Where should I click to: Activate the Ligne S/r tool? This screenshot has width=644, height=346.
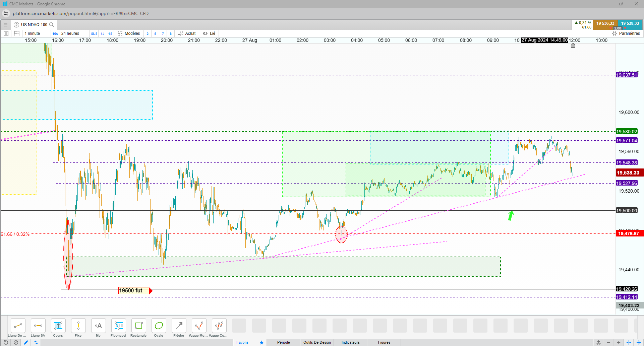pyautogui.click(x=38, y=328)
